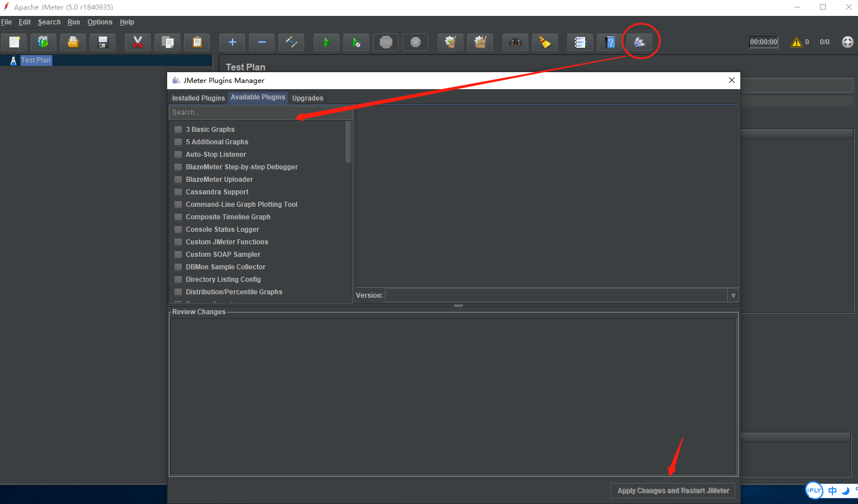Check the DBMon Sample Collector plugin
The image size is (858, 504).
point(179,267)
